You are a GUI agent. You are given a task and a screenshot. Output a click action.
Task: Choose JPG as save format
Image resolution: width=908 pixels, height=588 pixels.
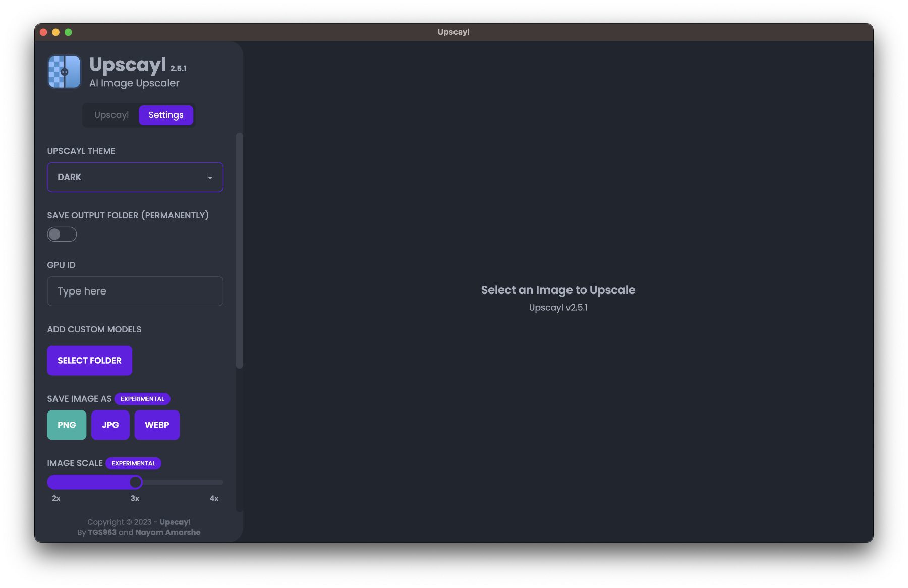point(110,425)
